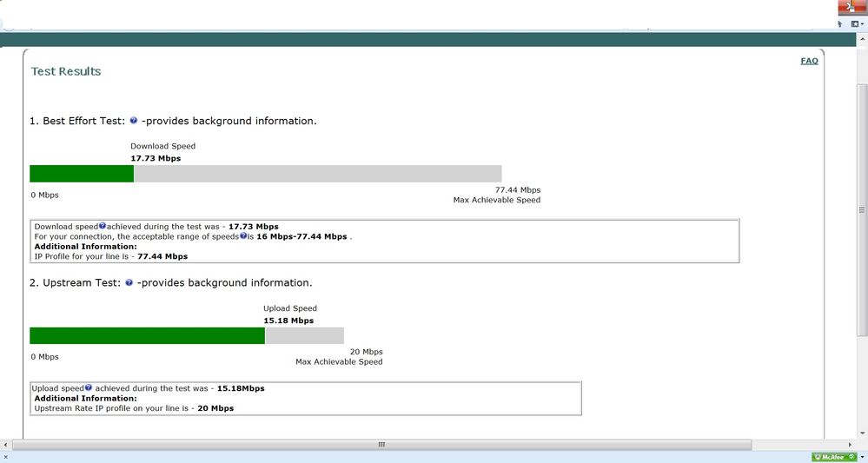The image size is (868, 463).
Task: Click the '77.44 Mbps' Max Achievable Speed label
Action: (x=518, y=189)
